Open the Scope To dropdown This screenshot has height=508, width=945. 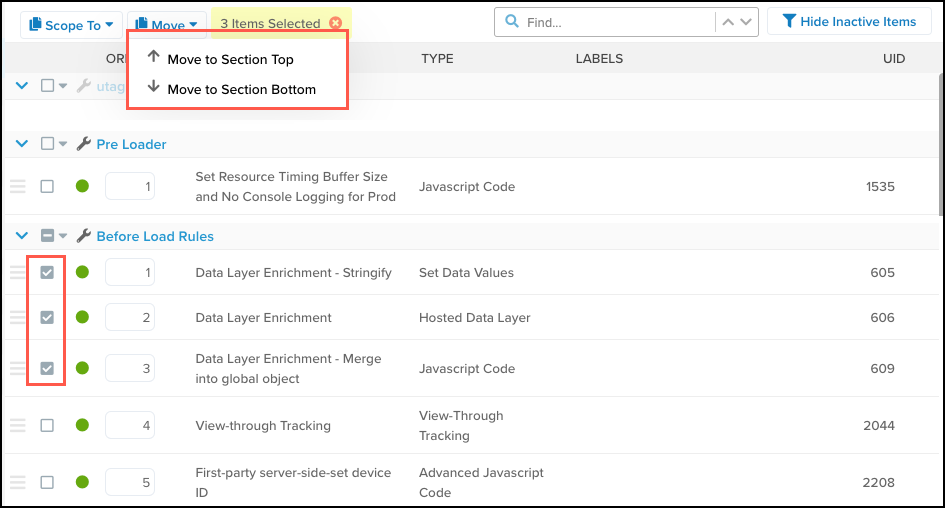pos(70,24)
